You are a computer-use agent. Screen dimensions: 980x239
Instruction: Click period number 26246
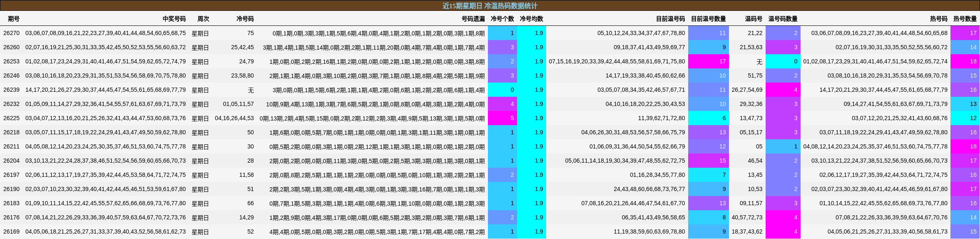pos(11,75)
